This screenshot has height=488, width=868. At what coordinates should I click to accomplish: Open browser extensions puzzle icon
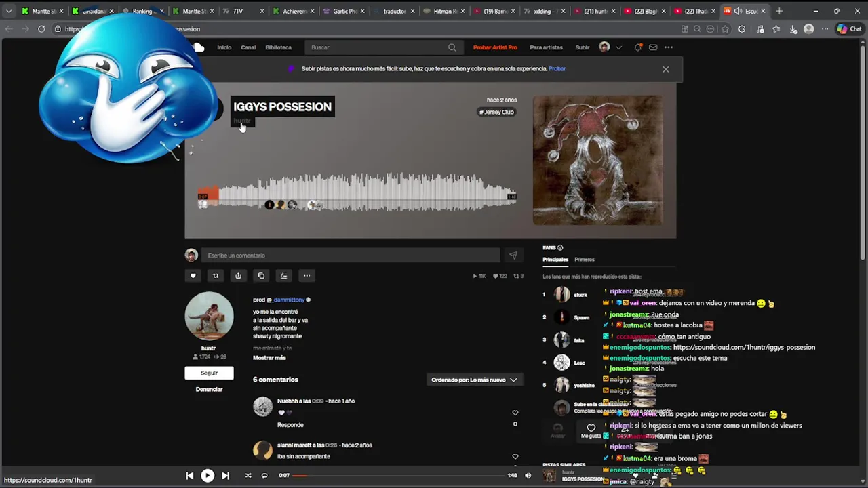(x=742, y=29)
